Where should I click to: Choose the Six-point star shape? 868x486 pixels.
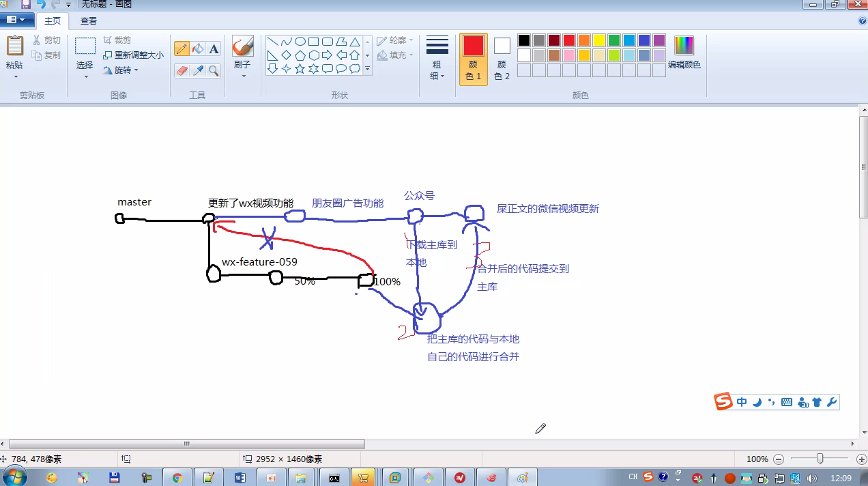click(x=314, y=69)
